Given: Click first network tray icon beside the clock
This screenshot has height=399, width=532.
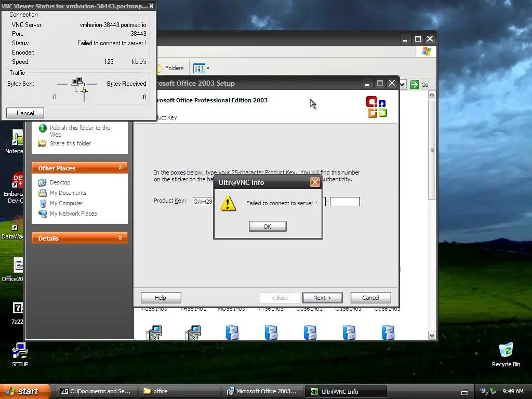Looking at the screenshot, I should 484,391.
